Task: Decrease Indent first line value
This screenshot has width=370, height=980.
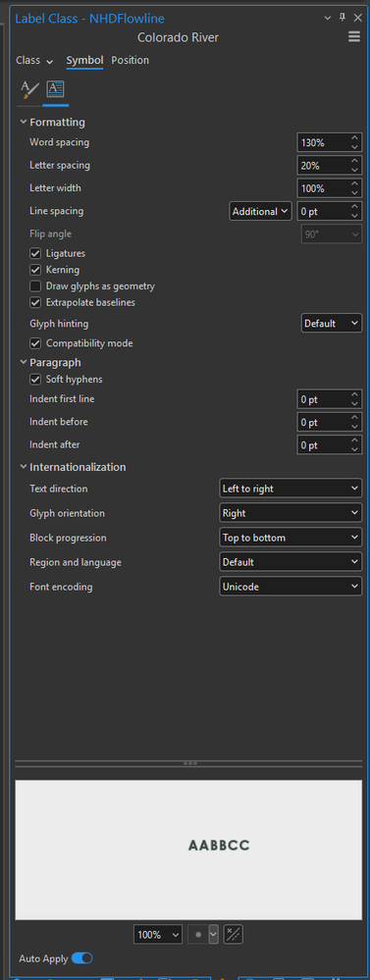Action: [354, 403]
